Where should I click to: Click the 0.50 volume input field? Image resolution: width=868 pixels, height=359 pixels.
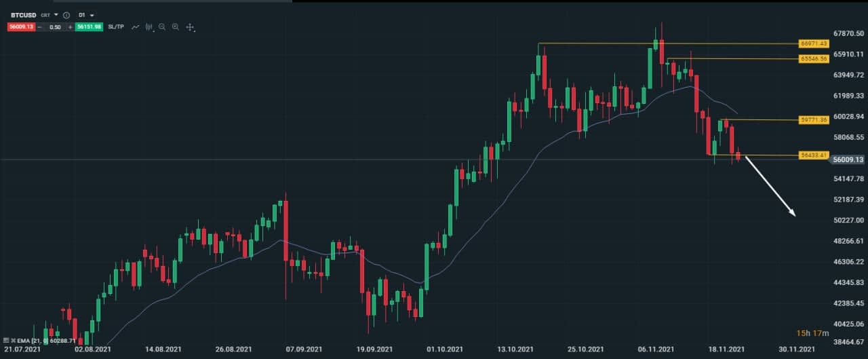(55, 27)
